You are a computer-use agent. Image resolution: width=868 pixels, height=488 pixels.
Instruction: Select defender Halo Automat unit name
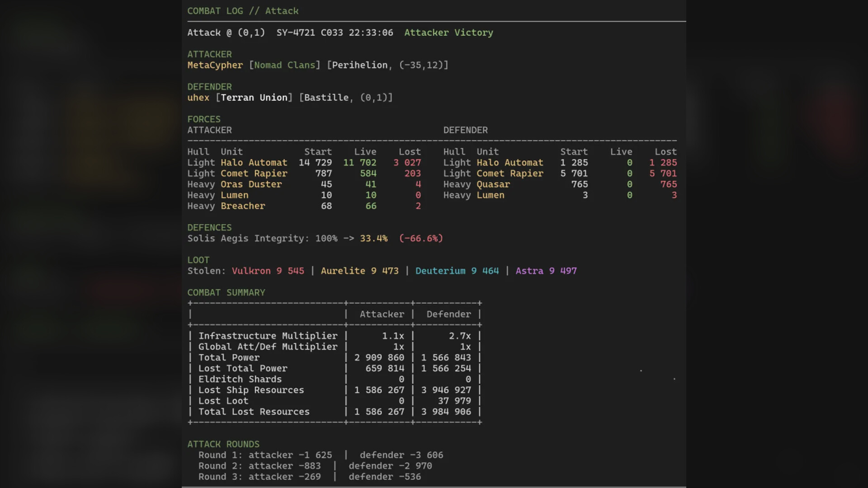click(510, 163)
